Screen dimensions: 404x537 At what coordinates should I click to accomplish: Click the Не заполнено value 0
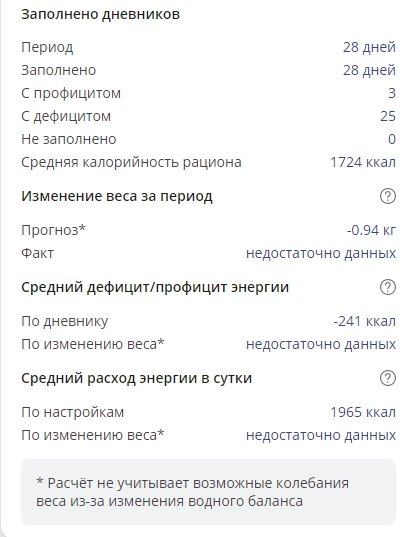click(392, 139)
